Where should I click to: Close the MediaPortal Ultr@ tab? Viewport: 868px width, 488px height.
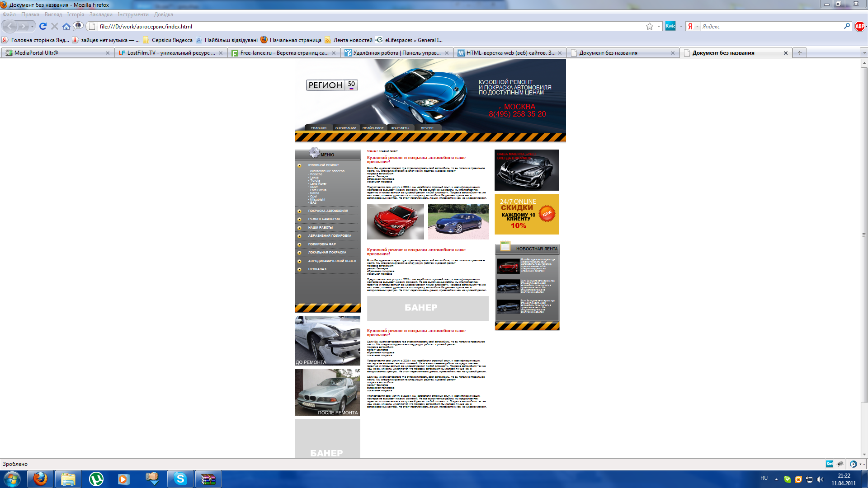[x=108, y=53]
